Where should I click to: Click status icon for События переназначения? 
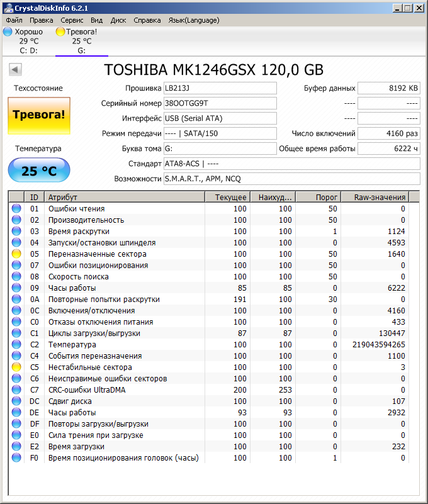coord(16,356)
